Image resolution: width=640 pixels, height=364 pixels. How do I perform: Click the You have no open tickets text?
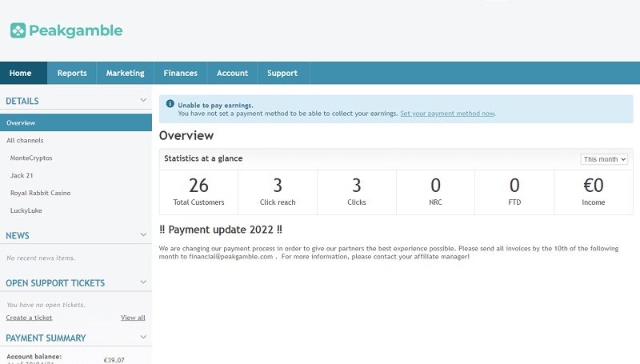tap(46, 305)
